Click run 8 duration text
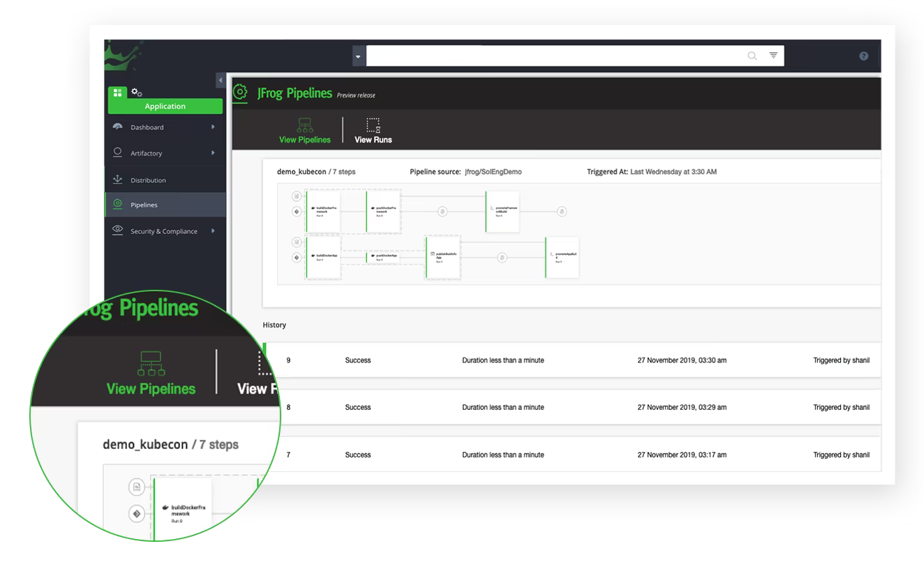 503,407
